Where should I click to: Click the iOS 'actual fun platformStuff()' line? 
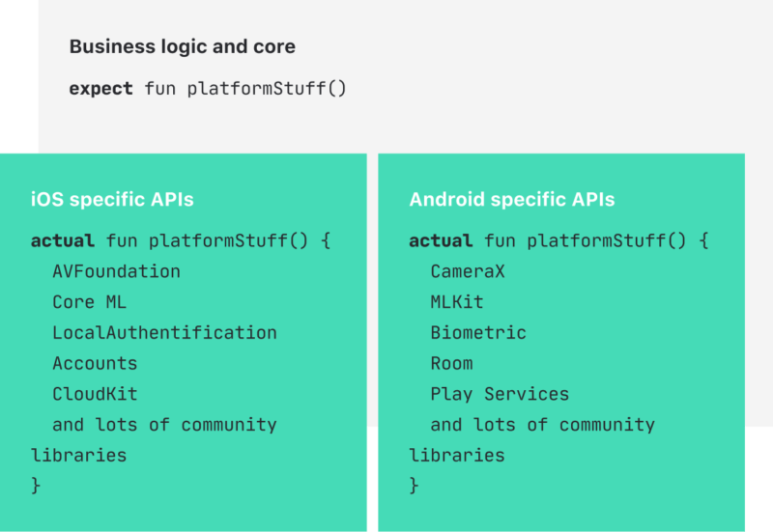point(181,240)
